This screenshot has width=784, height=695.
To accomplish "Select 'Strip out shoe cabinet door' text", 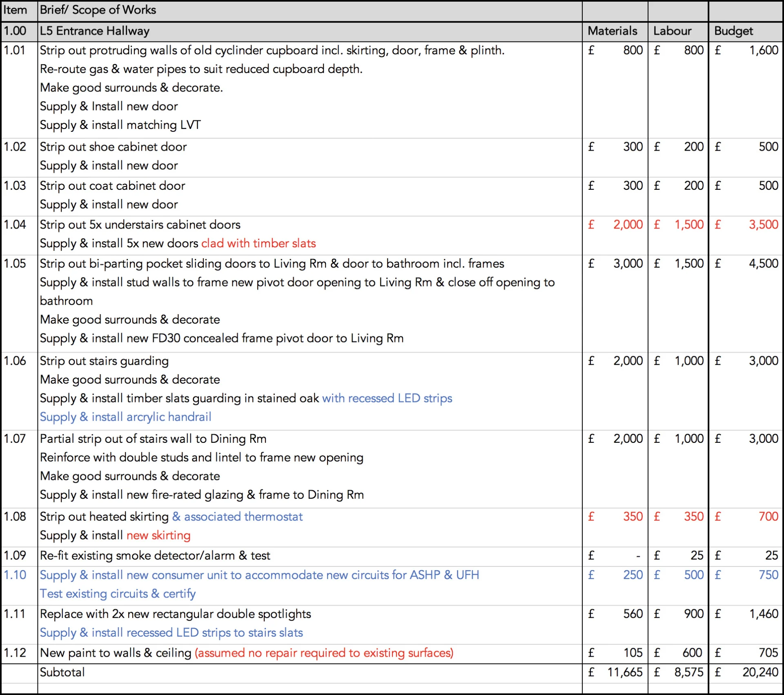I will tap(113, 147).
